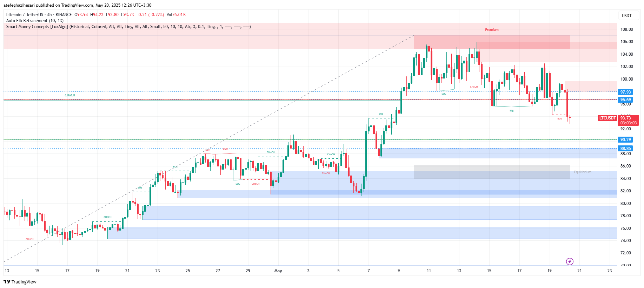Click the 29 date on time axis

pos(248,271)
